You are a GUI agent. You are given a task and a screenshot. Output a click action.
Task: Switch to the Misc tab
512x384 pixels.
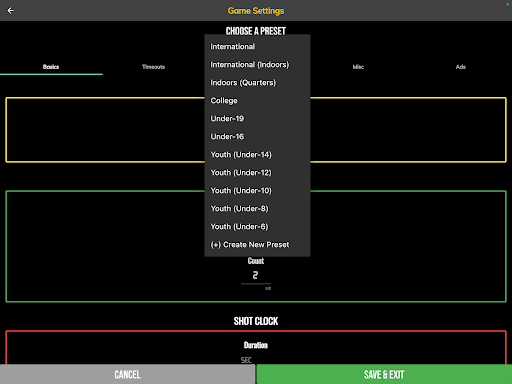point(358,67)
